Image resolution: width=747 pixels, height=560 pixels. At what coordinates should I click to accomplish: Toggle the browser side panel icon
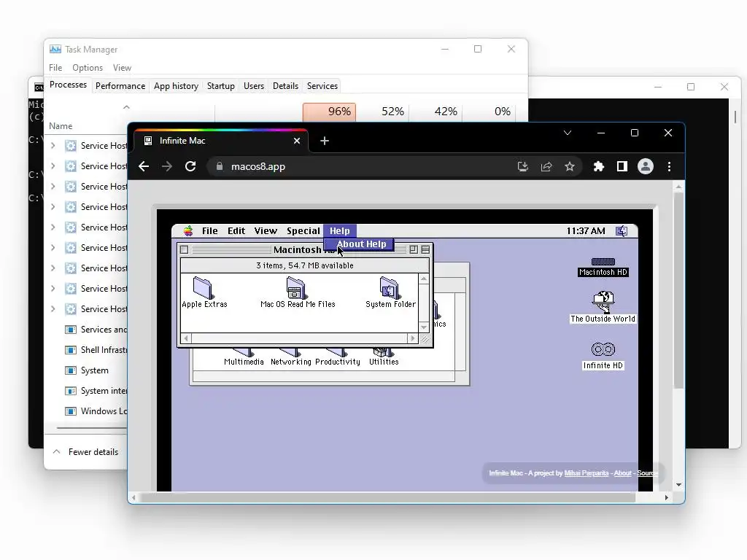pyautogui.click(x=622, y=166)
